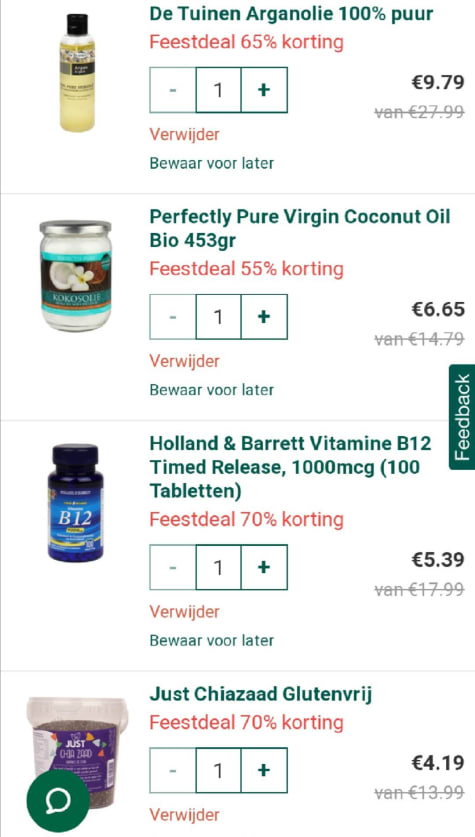Save Arganolie with Bewaar voor later
475x837 pixels.
click(x=211, y=163)
